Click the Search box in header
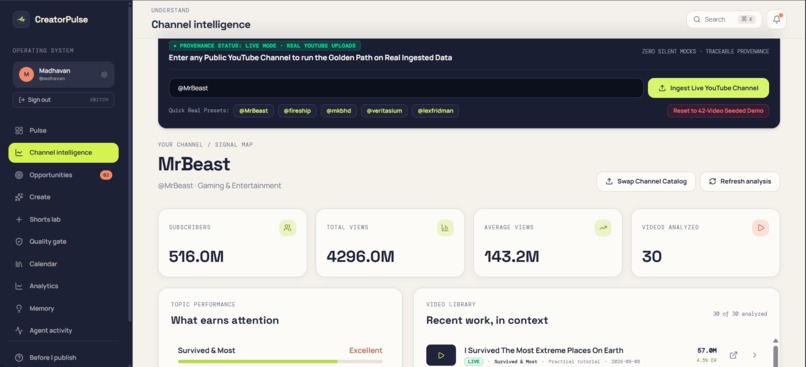 (x=724, y=20)
